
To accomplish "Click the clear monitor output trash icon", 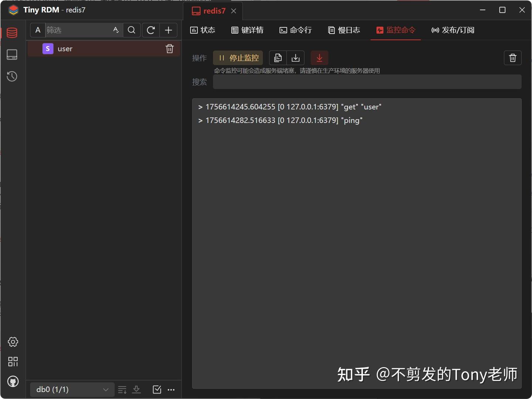I will pyautogui.click(x=512, y=58).
